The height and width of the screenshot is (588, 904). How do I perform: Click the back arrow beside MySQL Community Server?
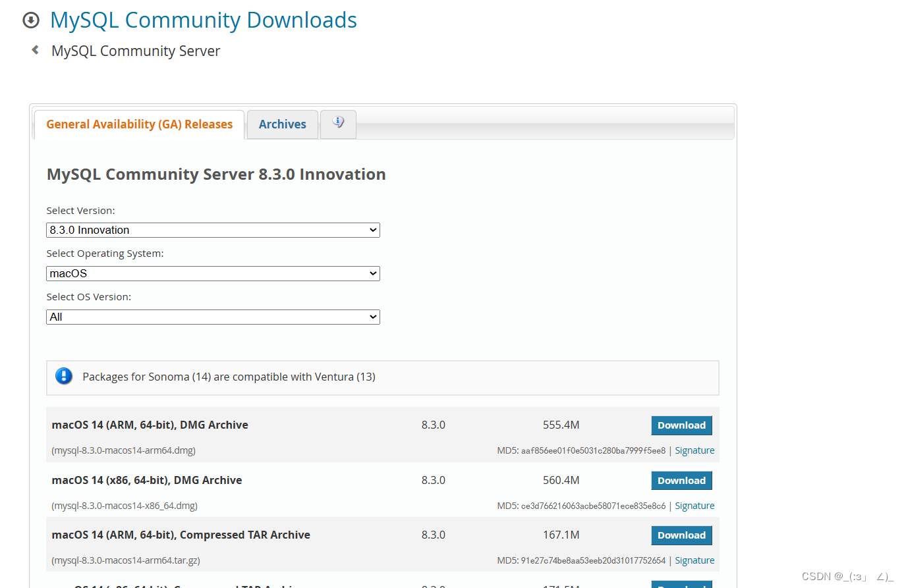click(36, 50)
